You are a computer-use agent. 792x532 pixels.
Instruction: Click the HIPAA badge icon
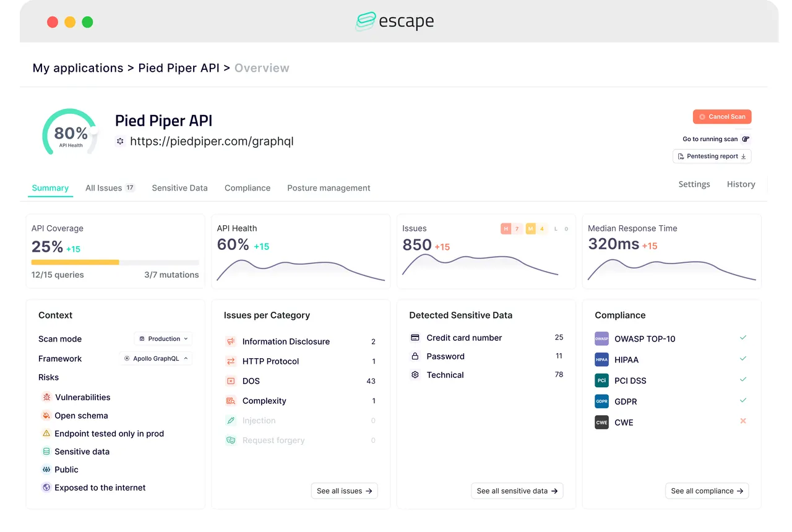click(x=601, y=359)
